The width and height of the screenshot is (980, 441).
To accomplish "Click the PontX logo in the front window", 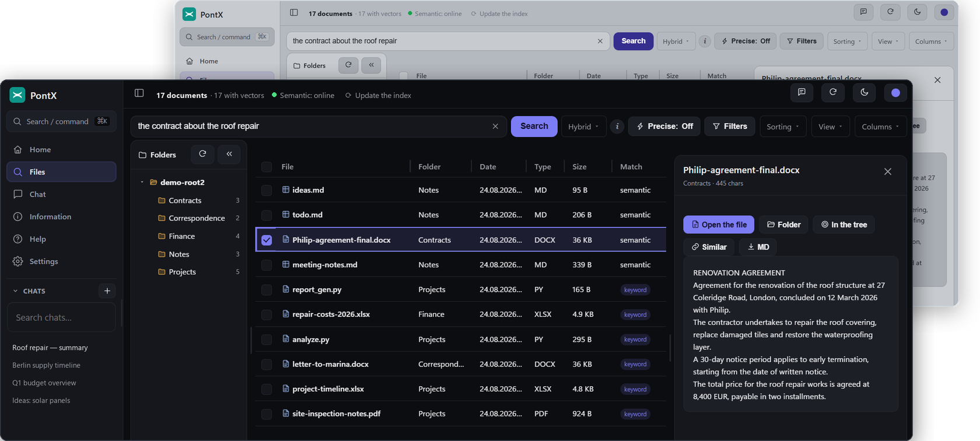I will coord(17,95).
